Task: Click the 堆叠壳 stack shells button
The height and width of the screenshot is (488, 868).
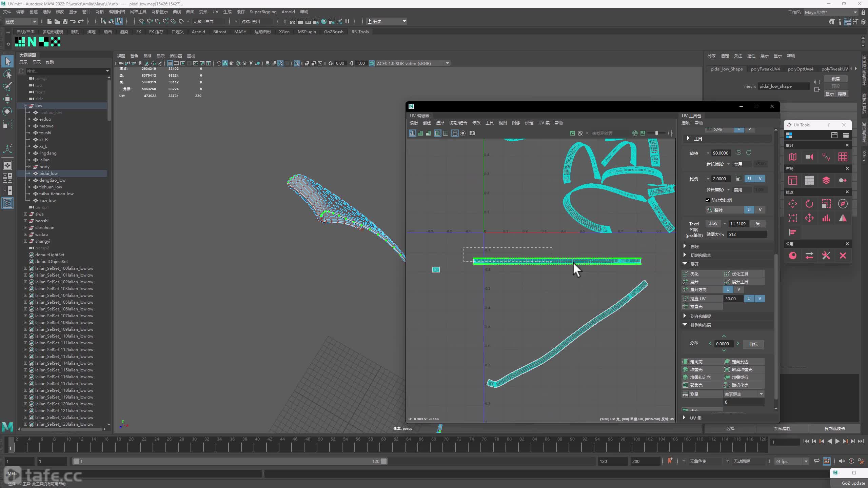Action: (702, 369)
